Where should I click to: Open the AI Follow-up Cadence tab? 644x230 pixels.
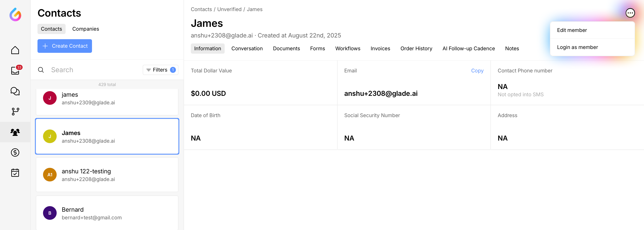469,49
